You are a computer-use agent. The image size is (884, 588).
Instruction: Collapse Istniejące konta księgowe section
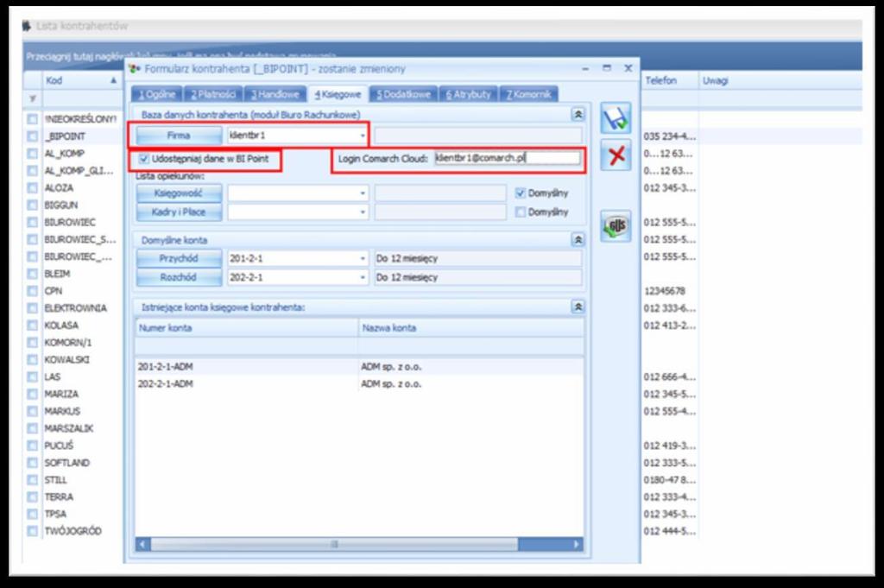578,307
